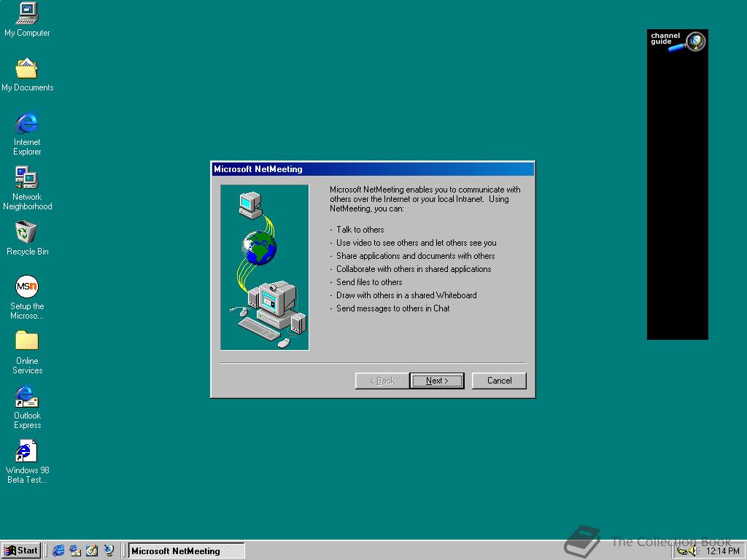Click the Microsoft NetMeeting title bar

[x=373, y=169]
